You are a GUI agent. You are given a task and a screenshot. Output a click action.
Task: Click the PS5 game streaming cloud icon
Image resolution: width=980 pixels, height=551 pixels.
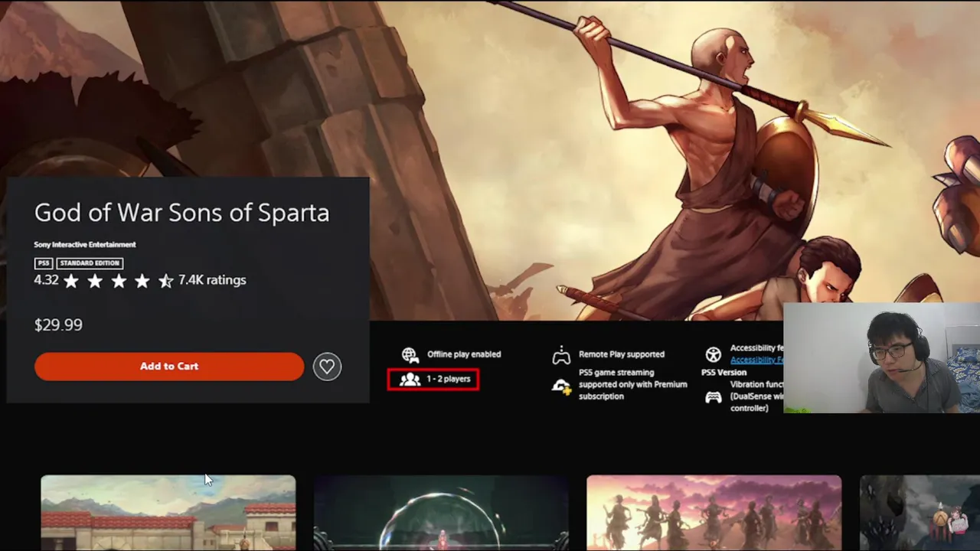[561, 386]
